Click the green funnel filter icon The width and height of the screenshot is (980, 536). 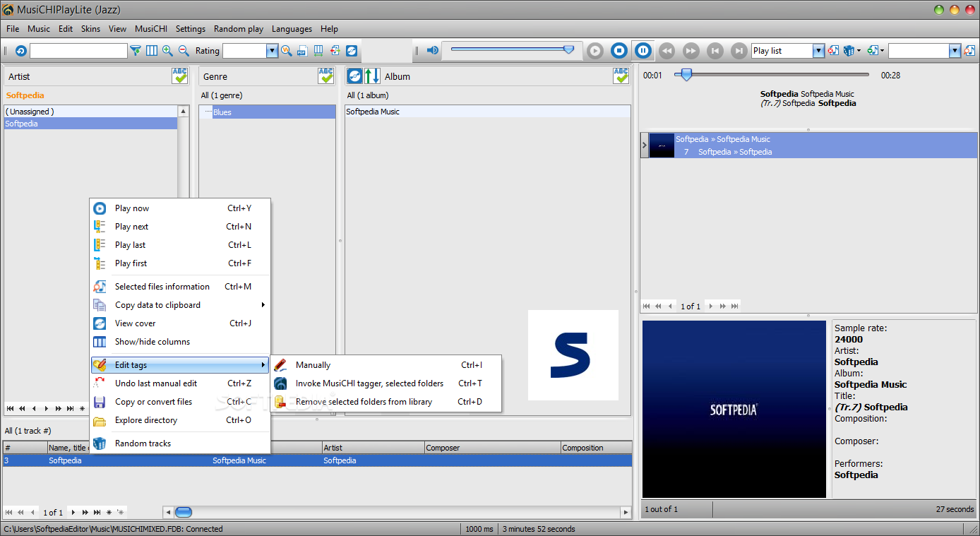coord(136,51)
